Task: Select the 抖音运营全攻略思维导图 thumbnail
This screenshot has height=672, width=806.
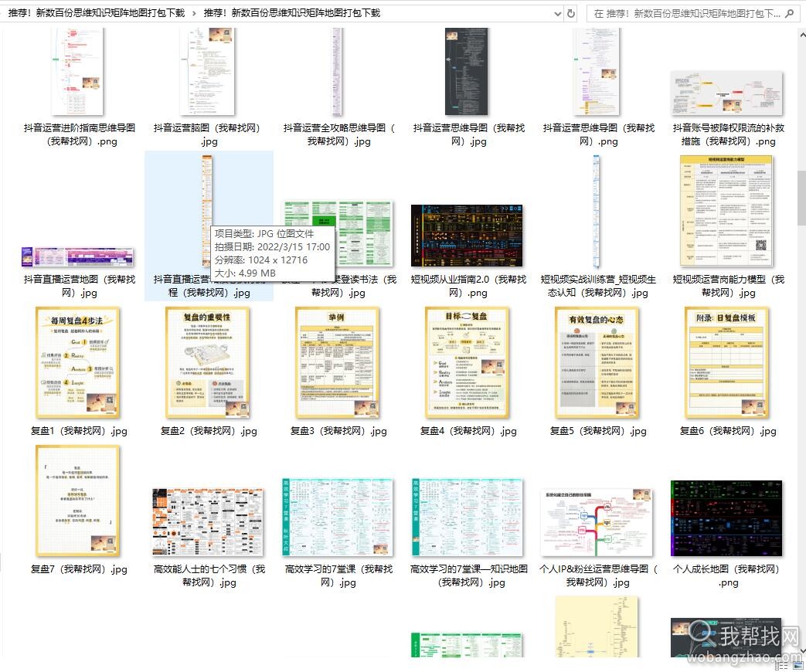Action: pos(337,71)
